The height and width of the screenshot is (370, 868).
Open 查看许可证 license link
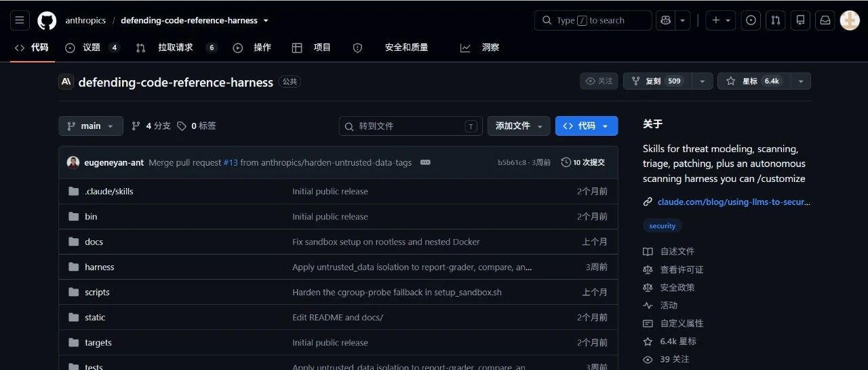[x=673, y=270]
